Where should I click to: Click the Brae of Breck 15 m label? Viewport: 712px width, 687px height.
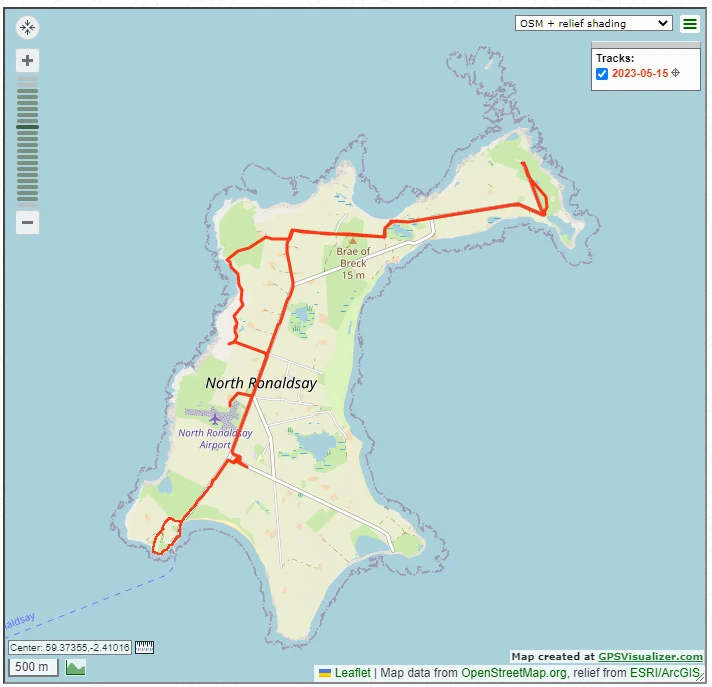353,263
